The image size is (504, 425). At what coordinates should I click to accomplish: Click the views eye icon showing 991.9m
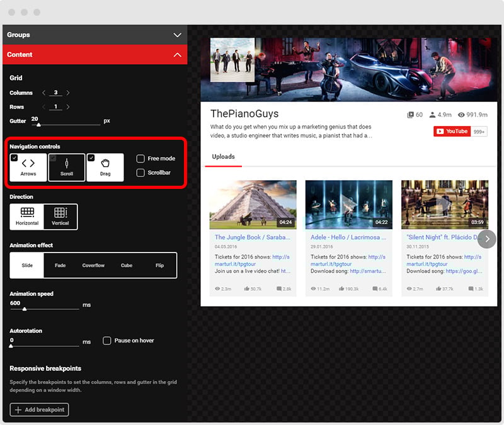(461, 115)
